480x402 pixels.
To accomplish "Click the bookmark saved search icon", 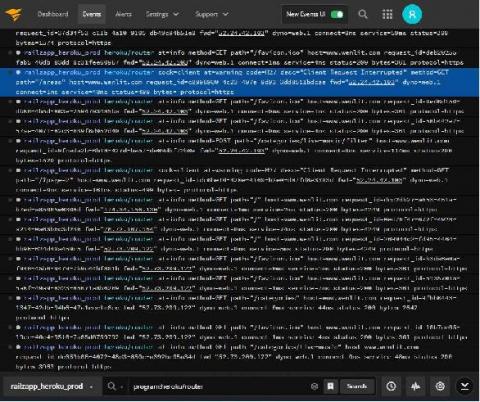I will click(331, 386).
